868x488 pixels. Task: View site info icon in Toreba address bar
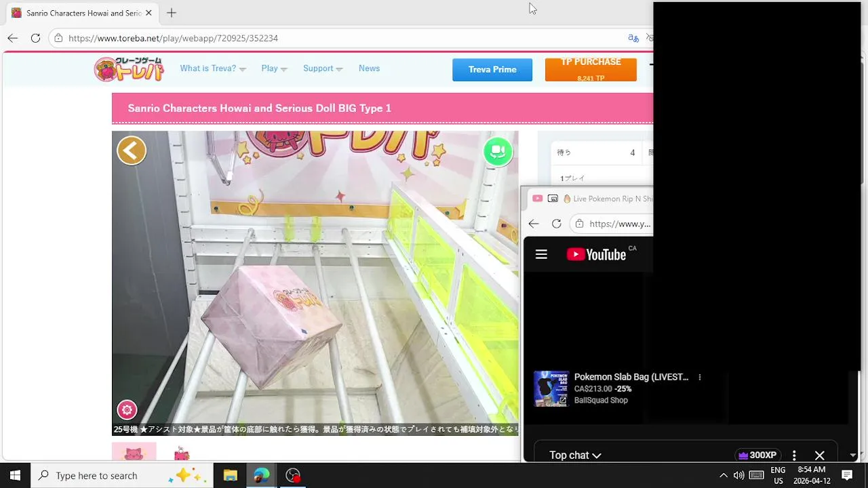point(59,38)
